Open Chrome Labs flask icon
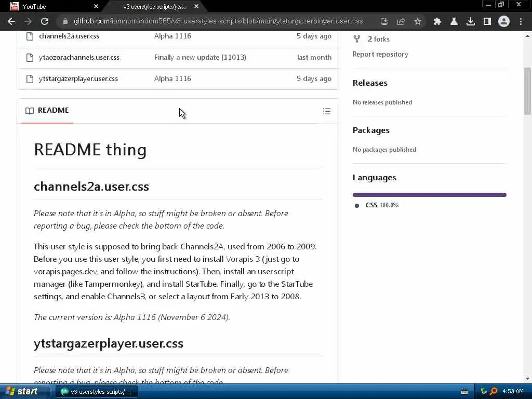The height and width of the screenshot is (399, 532). 454,21
